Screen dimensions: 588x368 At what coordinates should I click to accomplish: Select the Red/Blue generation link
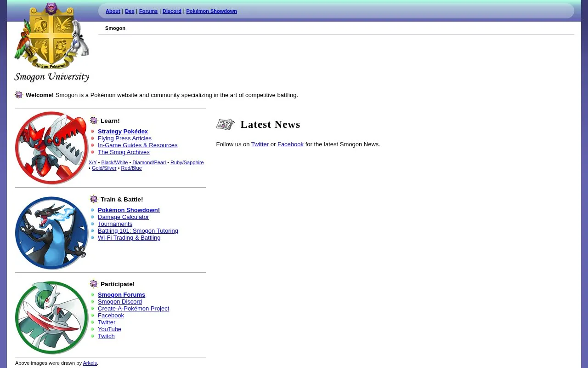[x=131, y=168]
